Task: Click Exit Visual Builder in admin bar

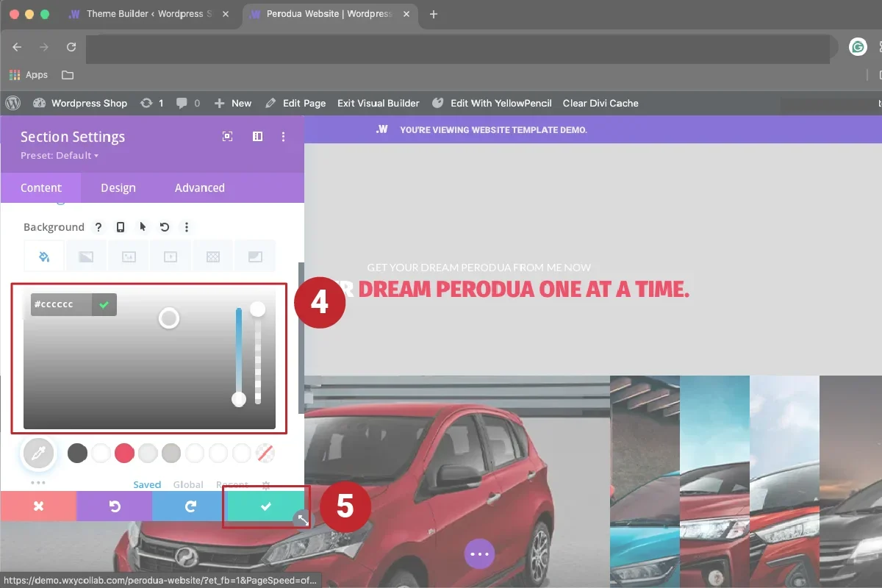Action: (378, 103)
